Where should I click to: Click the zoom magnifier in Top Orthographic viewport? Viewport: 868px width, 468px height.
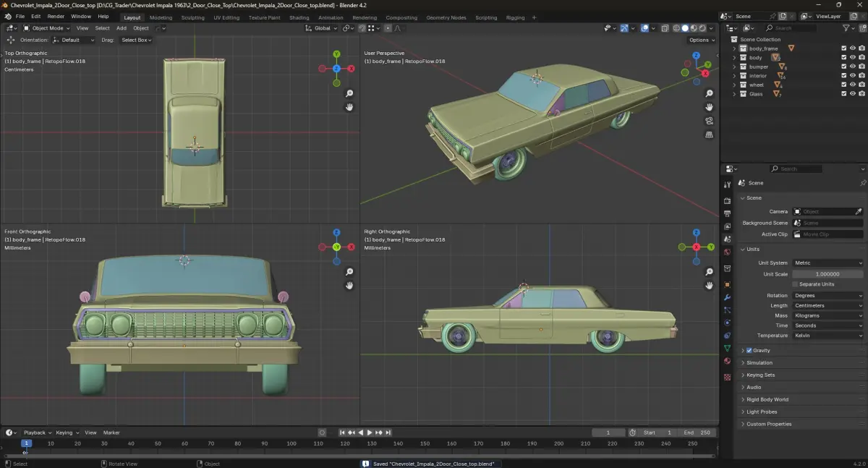349,93
